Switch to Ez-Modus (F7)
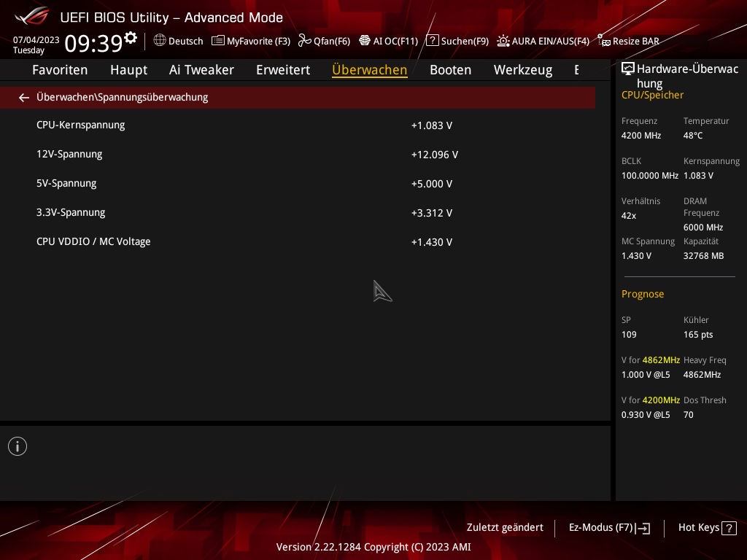 (601, 528)
